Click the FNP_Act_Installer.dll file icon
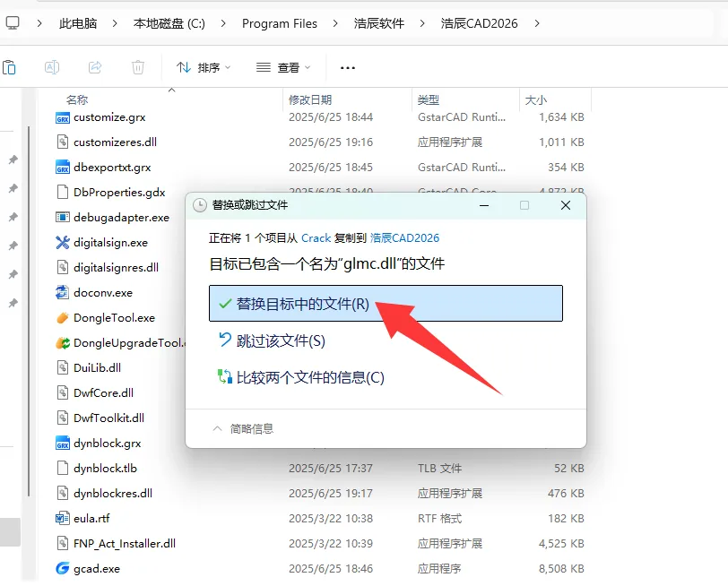The height and width of the screenshot is (586, 728). tap(62, 543)
